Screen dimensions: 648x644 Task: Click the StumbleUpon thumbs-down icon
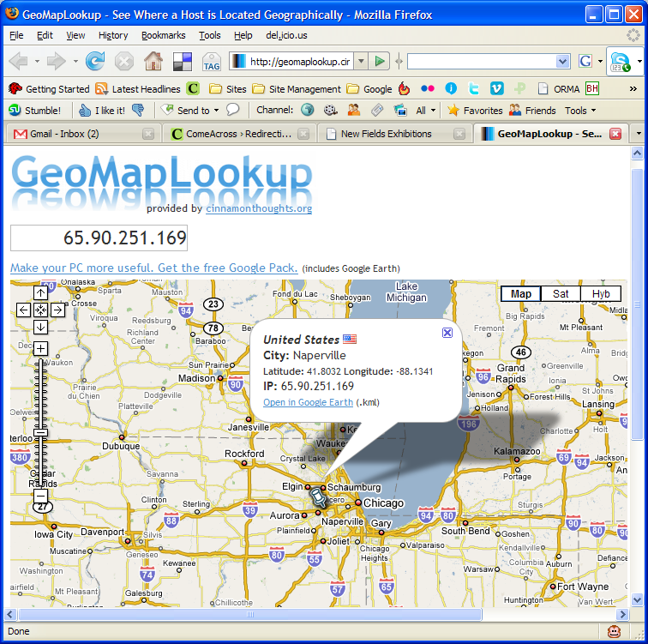[138, 110]
